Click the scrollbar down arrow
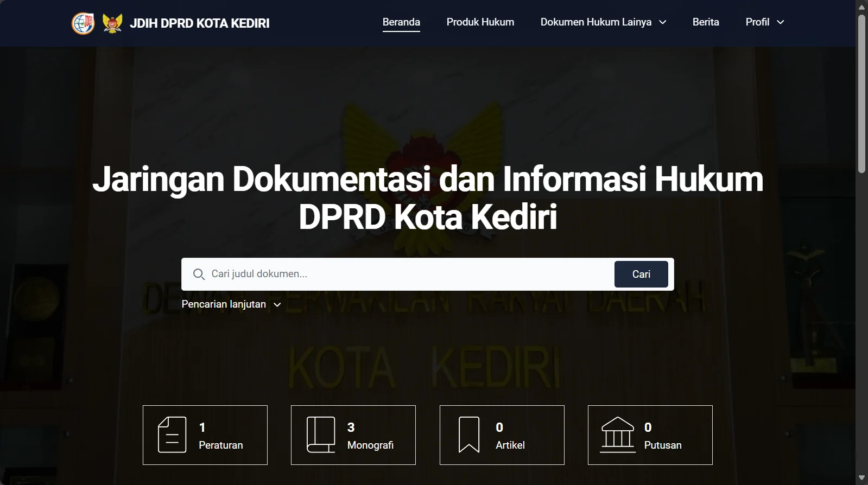 (x=861, y=478)
